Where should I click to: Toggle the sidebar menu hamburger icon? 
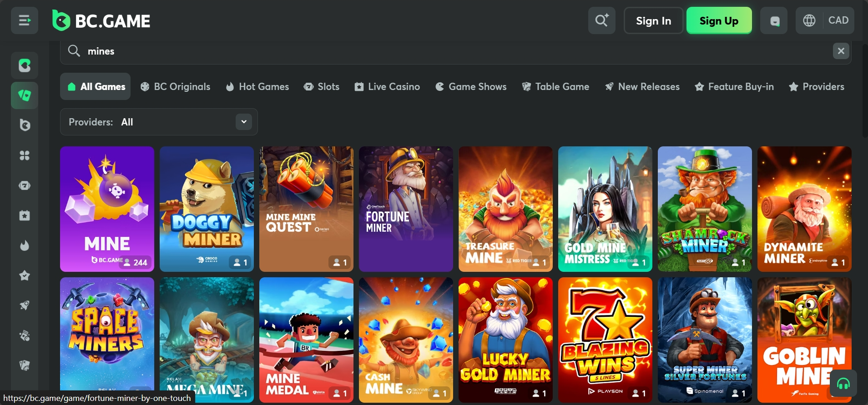[25, 20]
